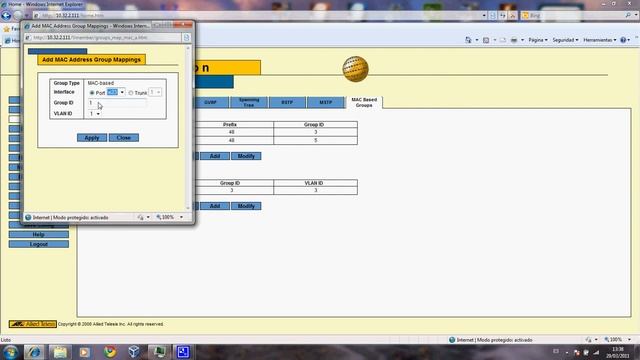The width and height of the screenshot is (640, 360).
Task: Open the Windows Start menu
Action: tap(10, 352)
